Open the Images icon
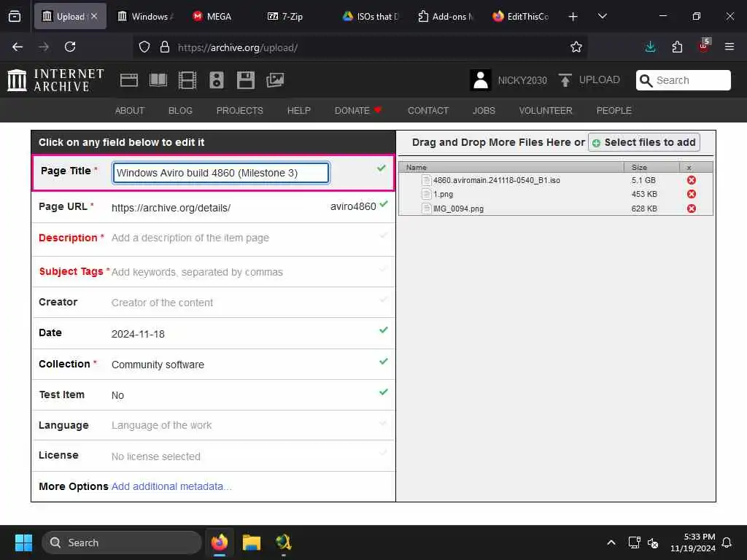747x560 pixels. pyautogui.click(x=275, y=80)
